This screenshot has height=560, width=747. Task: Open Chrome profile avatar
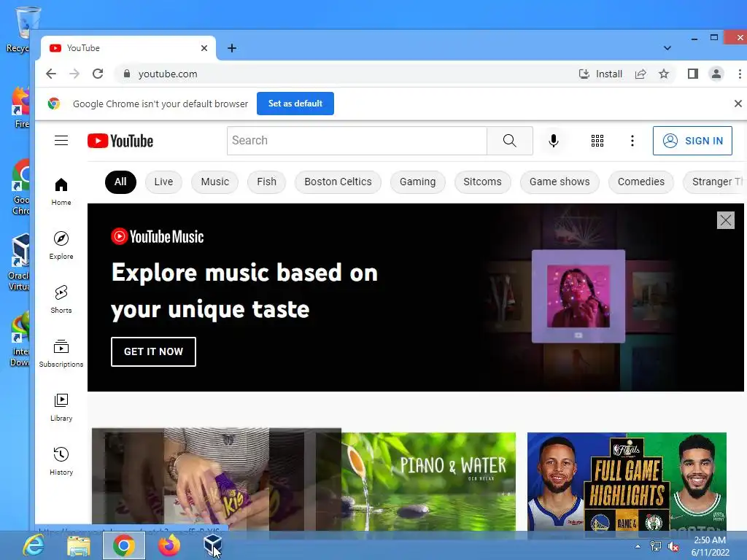click(716, 74)
